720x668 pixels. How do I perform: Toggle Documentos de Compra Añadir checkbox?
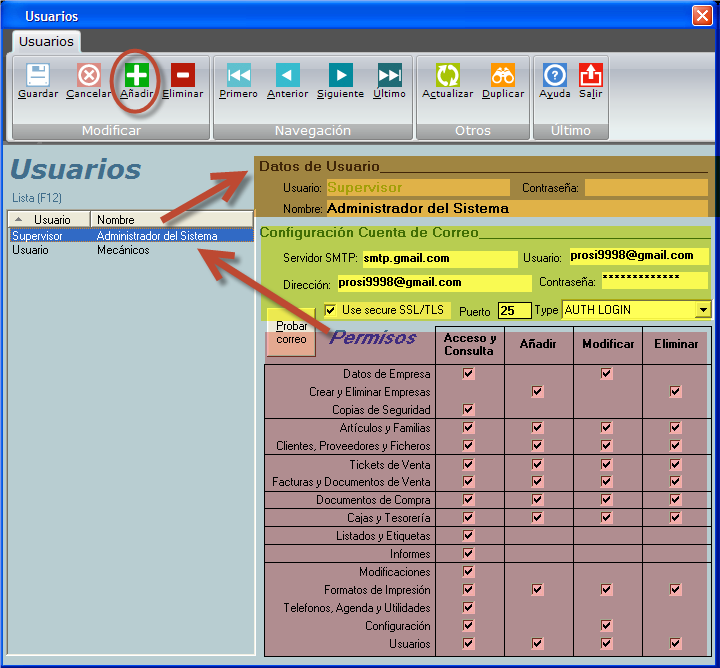pyautogui.click(x=537, y=500)
